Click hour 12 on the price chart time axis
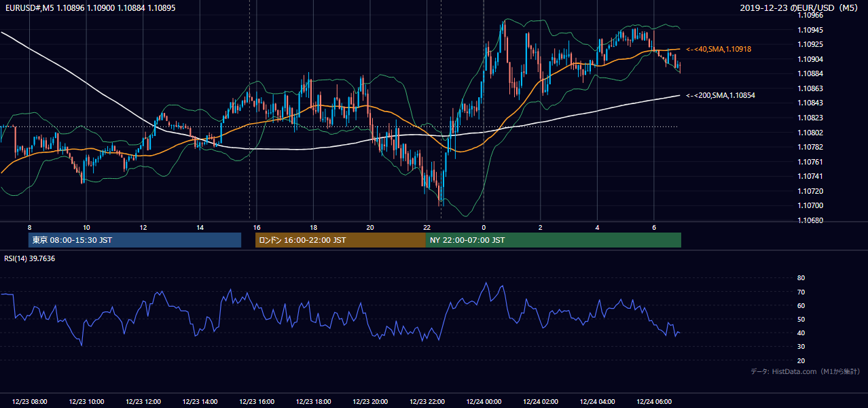The width and height of the screenshot is (868, 408). [x=143, y=227]
